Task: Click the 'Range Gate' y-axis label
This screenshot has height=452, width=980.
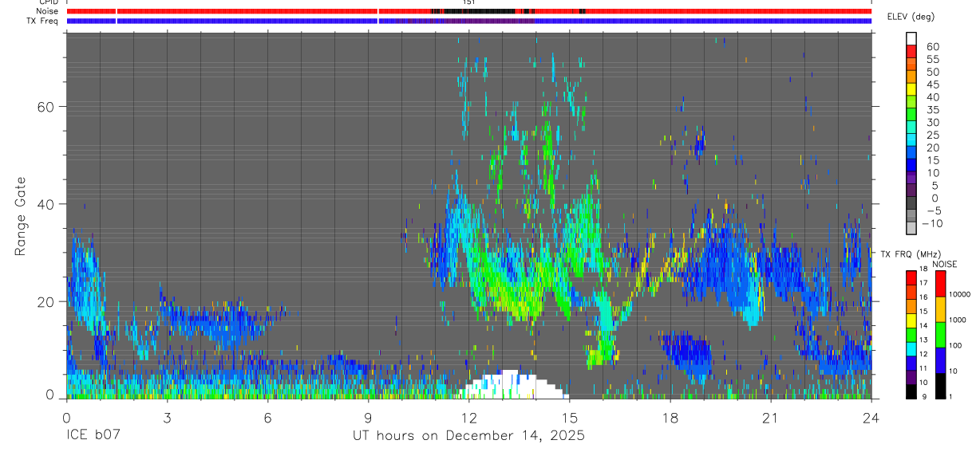Action: (x=21, y=215)
